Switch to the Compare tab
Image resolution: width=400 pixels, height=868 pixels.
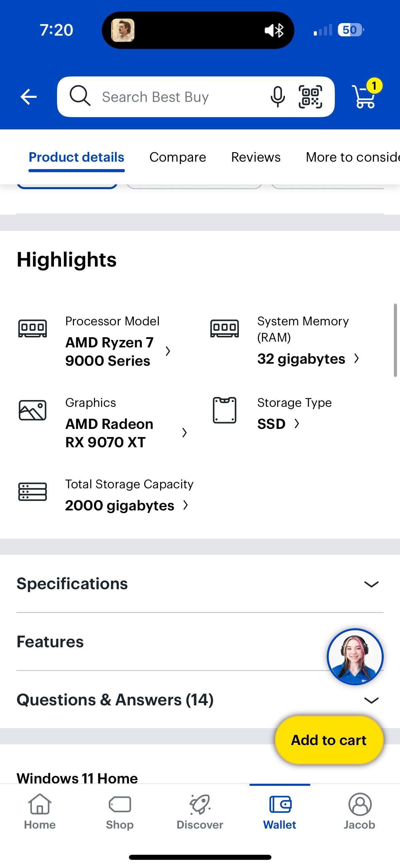click(177, 157)
